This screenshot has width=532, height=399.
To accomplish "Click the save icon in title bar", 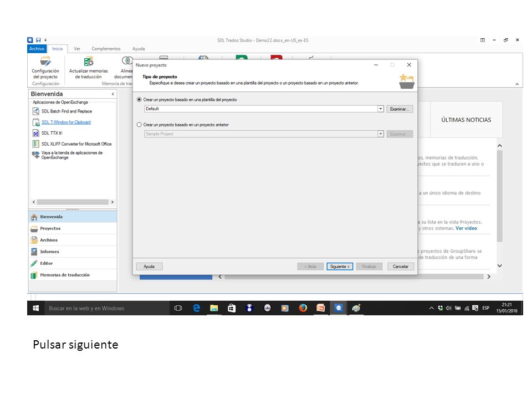I will pos(38,40).
